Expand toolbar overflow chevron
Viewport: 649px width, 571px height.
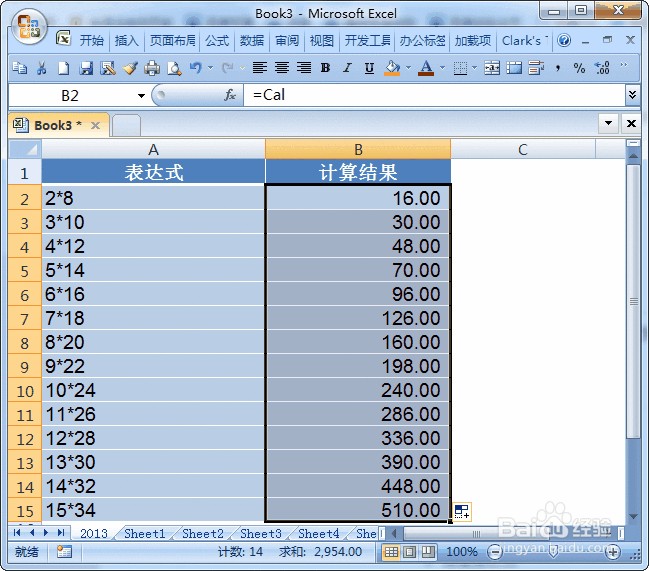tap(624, 65)
